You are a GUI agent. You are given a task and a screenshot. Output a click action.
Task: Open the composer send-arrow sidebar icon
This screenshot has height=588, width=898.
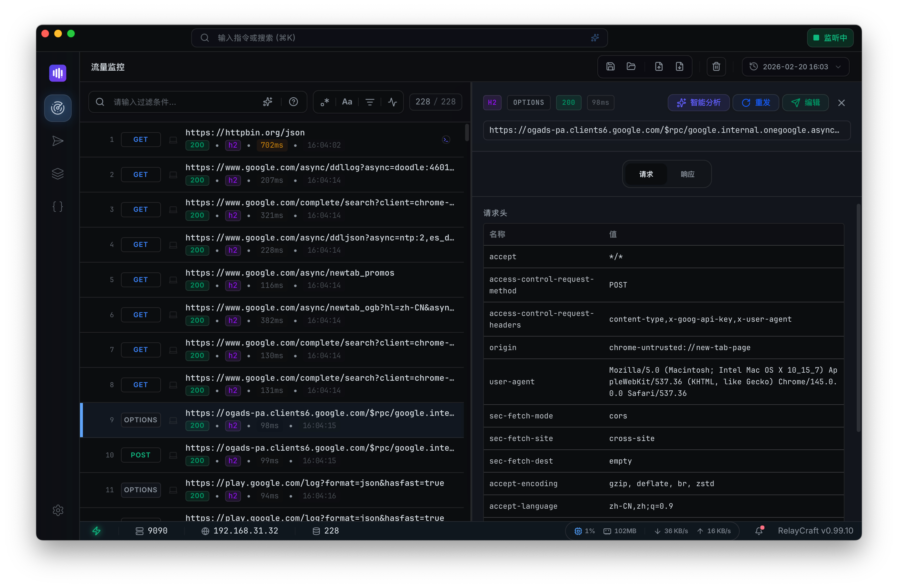(x=58, y=141)
